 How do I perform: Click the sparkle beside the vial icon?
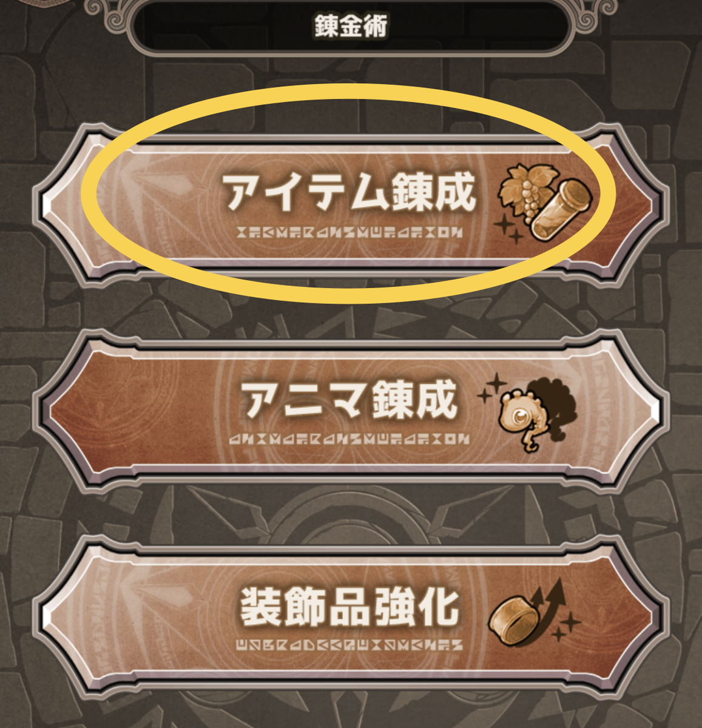click(x=508, y=231)
